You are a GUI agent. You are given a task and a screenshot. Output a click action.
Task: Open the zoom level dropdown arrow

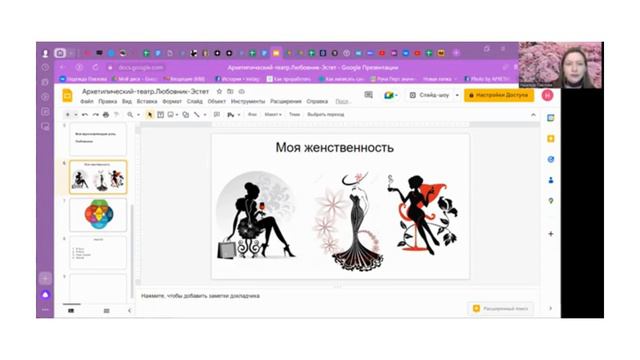[x=138, y=115]
